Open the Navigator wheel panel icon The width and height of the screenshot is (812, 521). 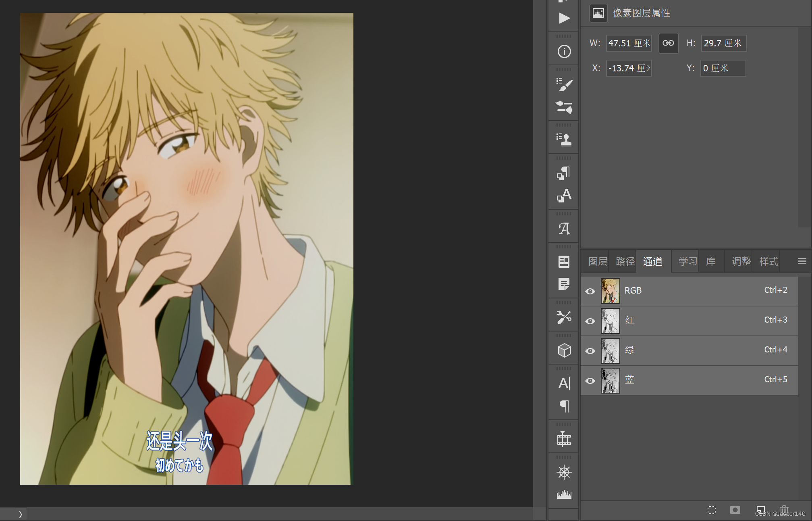point(564,472)
